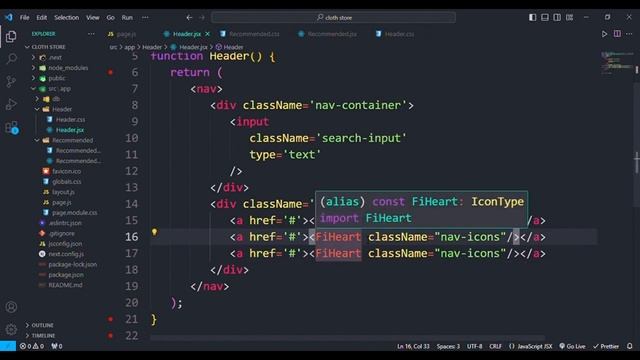This screenshot has height=360, width=640.
Task: Expand the public folder
Action: [x=33, y=78]
